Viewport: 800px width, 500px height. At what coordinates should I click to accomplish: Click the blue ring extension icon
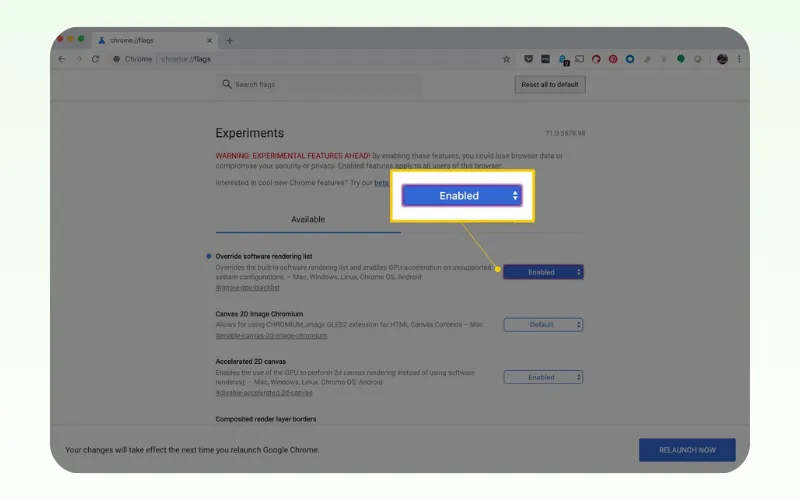tap(630, 59)
